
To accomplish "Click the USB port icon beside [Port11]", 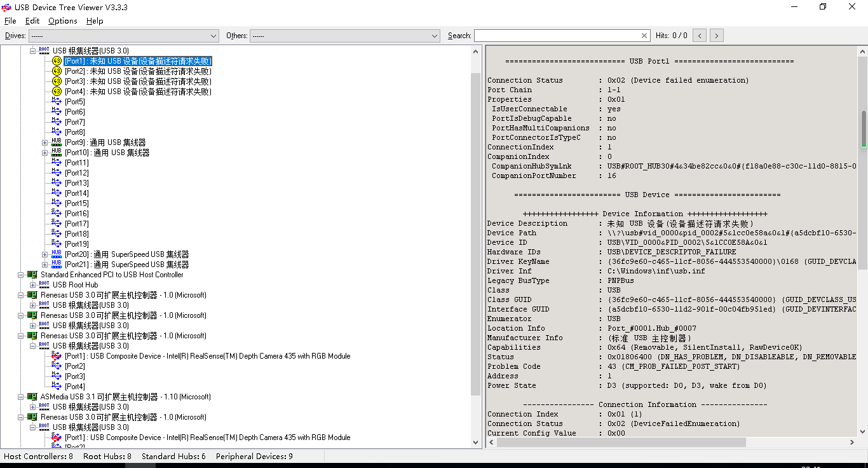I will point(57,163).
